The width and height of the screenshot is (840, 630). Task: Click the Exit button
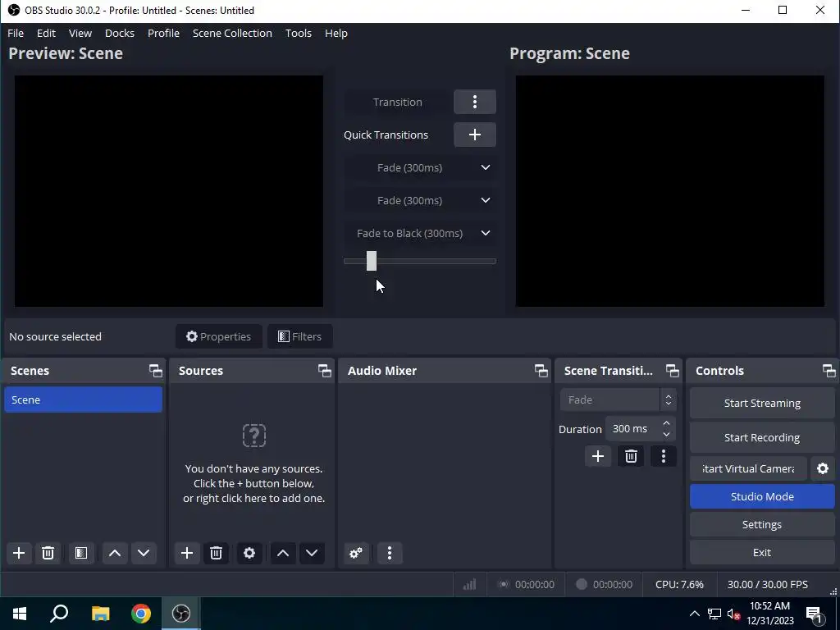762,552
